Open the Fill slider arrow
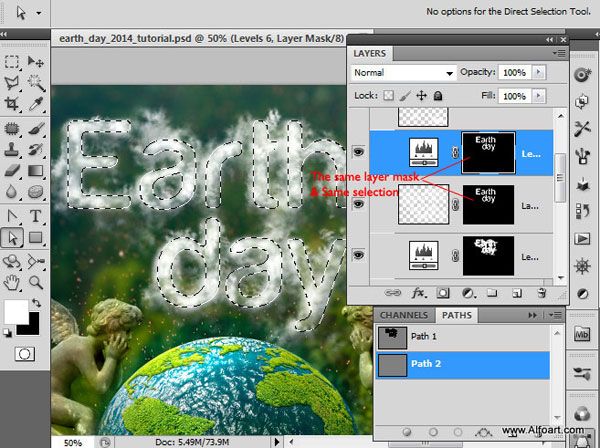The image size is (600, 448). pyautogui.click(x=539, y=96)
